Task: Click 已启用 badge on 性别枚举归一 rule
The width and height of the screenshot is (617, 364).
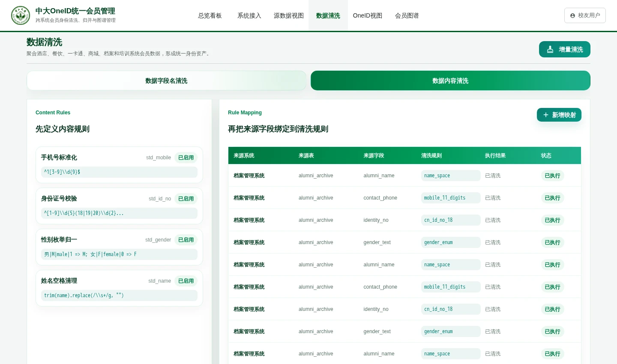Action: (186, 240)
